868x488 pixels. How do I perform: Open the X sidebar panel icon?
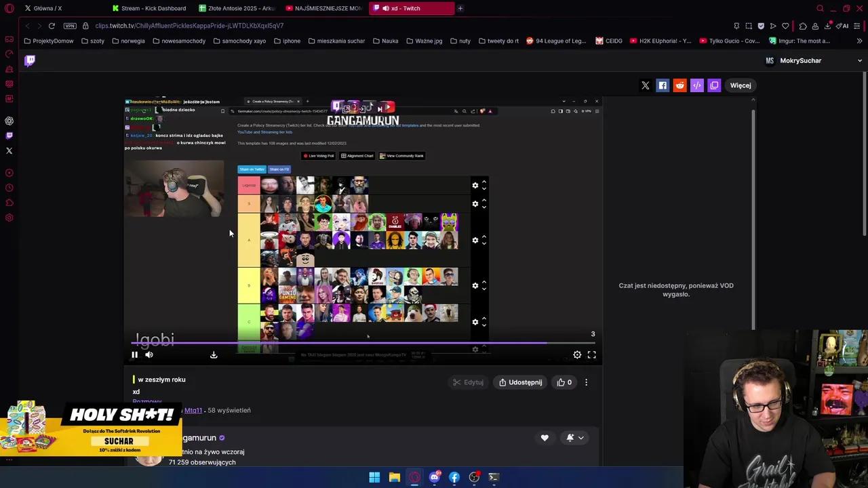pyautogui.click(x=9, y=150)
